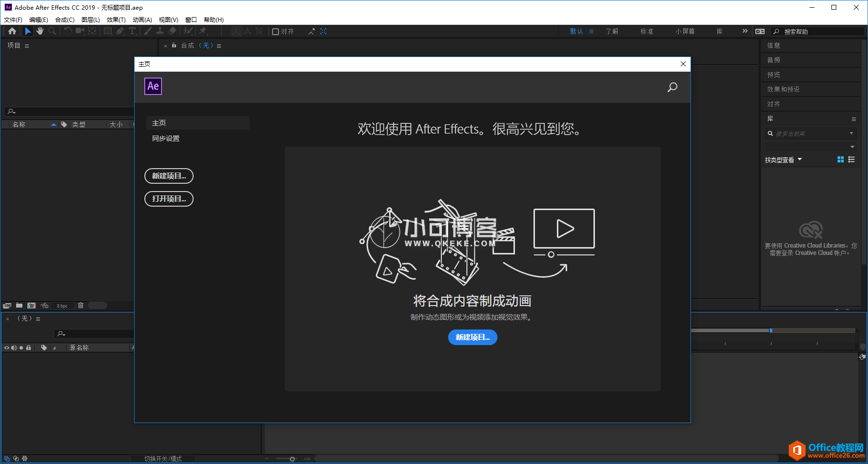Image resolution: width=868 pixels, height=464 pixels.
Task: Click the magnifier search icon in Home dialog
Action: [x=672, y=87]
